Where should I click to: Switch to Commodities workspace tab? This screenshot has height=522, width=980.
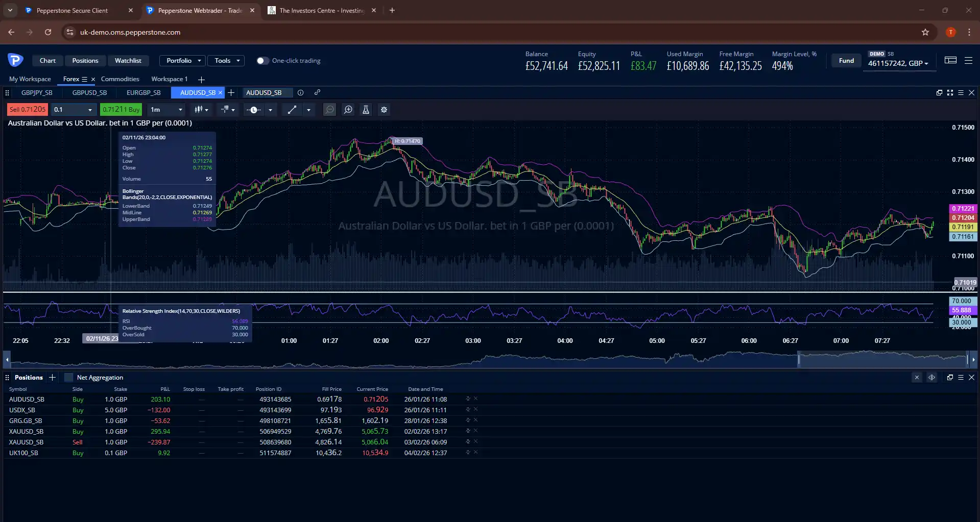tap(120, 79)
